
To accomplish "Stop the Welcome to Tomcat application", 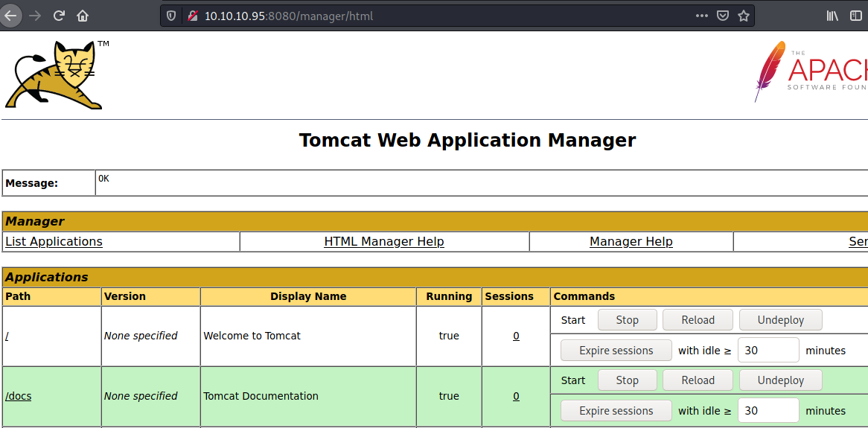I will [x=628, y=319].
